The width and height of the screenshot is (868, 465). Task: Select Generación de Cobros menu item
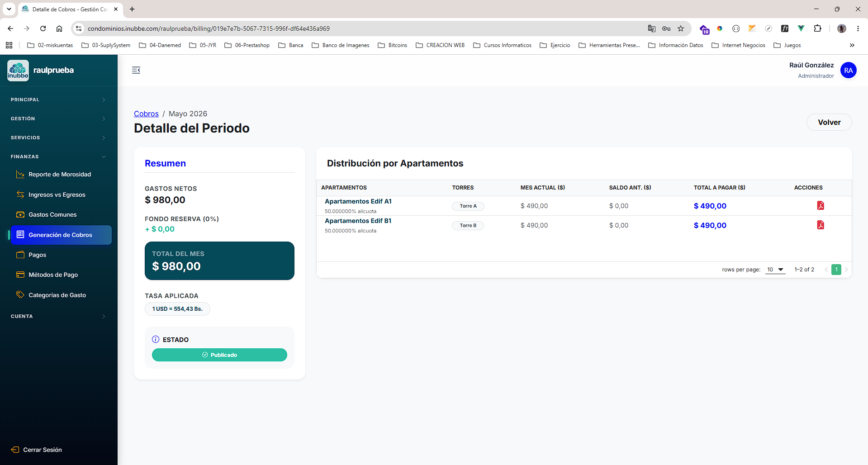[x=61, y=235]
